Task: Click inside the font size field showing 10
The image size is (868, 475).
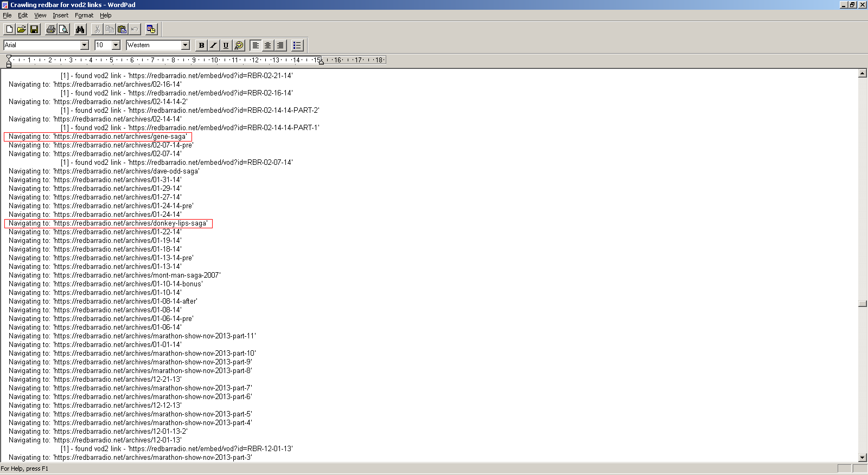Action: [x=103, y=45]
